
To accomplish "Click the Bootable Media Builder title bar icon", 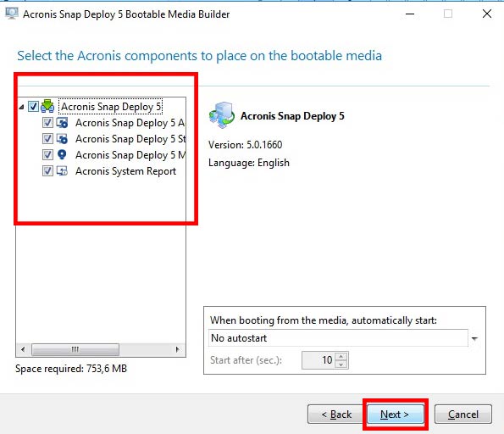I will coord(12,14).
